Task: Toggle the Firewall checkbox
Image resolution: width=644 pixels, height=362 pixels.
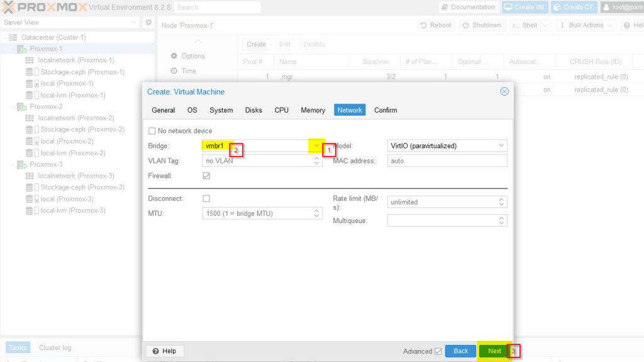Action: tap(206, 176)
